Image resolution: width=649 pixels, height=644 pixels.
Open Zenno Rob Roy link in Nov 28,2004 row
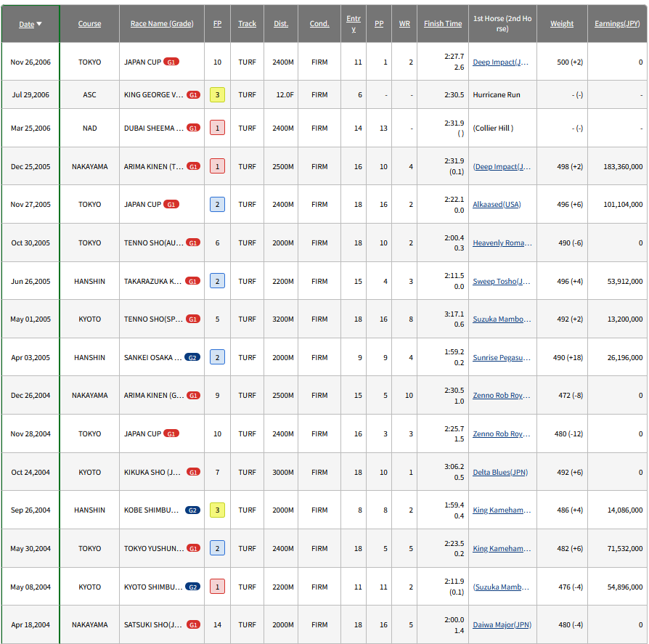click(x=501, y=433)
